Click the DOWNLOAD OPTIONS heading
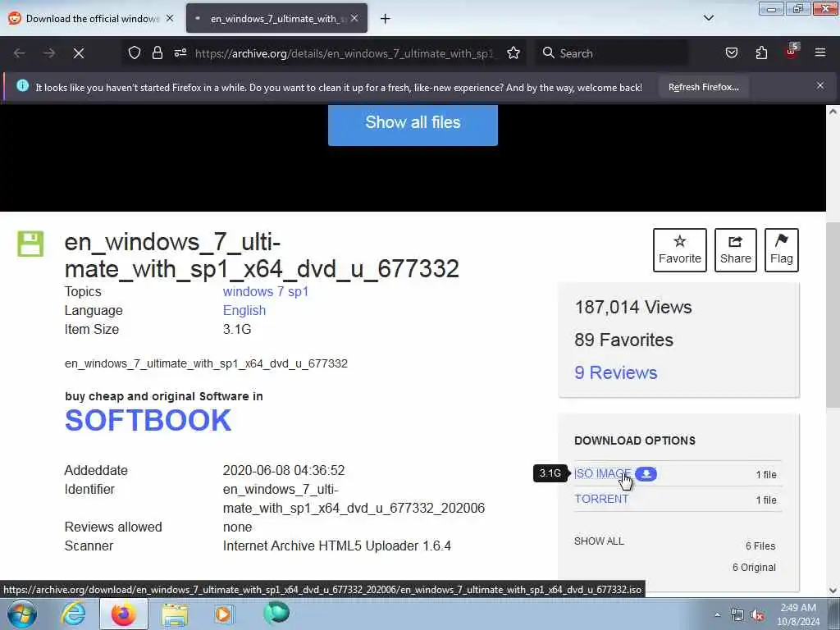Image resolution: width=840 pixels, height=630 pixels. click(x=635, y=441)
